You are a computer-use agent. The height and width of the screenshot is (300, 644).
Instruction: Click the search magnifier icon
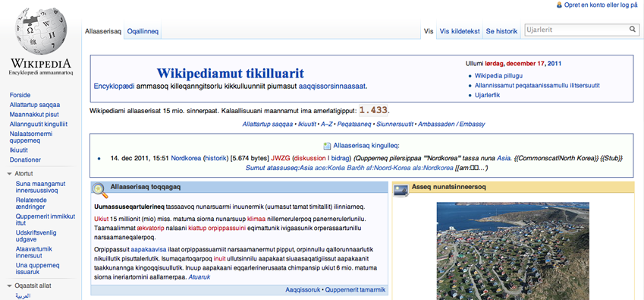[x=632, y=30]
